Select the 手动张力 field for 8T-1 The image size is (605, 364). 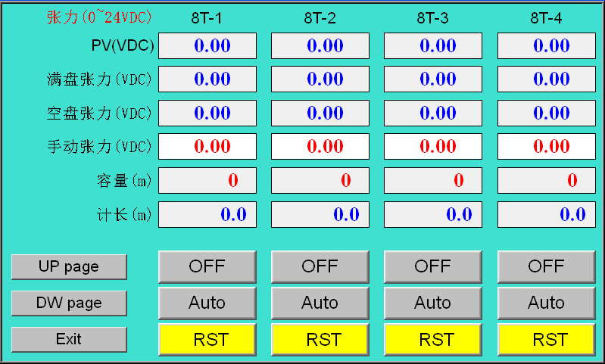coord(207,146)
